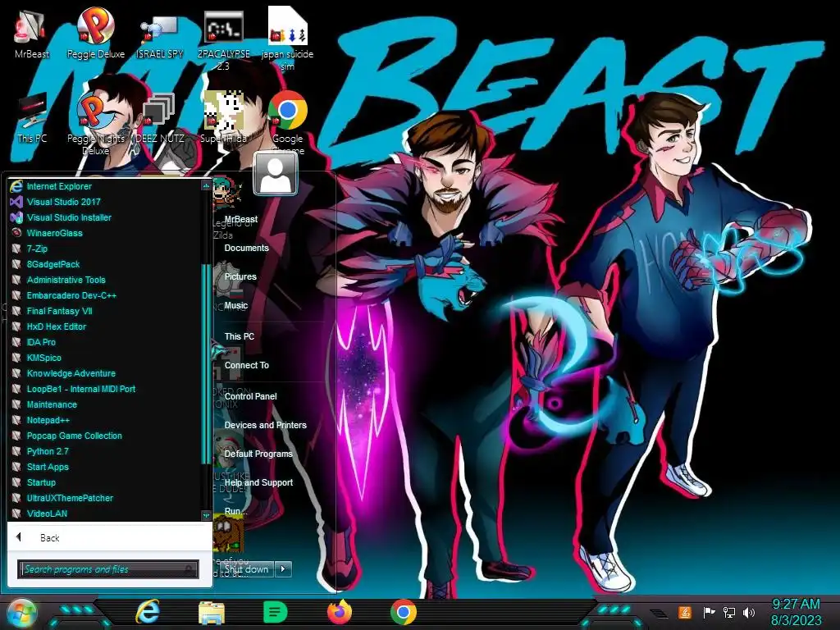The height and width of the screenshot is (630, 840).
Task: Click the volume speaker tray icon
Action: coord(749,612)
